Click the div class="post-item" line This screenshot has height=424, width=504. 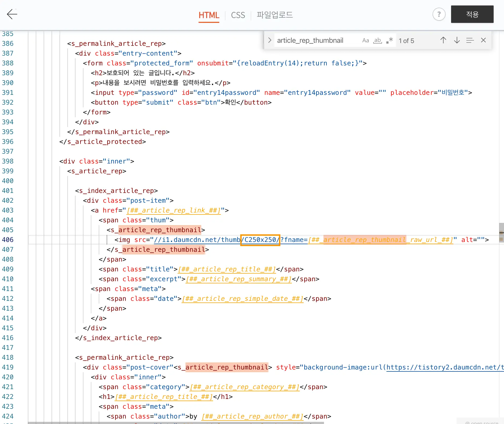click(x=128, y=201)
